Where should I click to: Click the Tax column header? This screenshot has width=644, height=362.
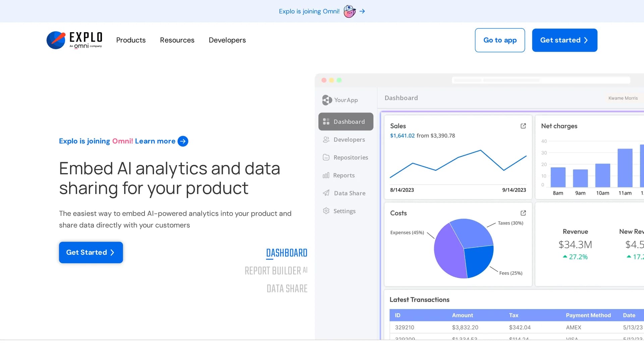click(514, 315)
